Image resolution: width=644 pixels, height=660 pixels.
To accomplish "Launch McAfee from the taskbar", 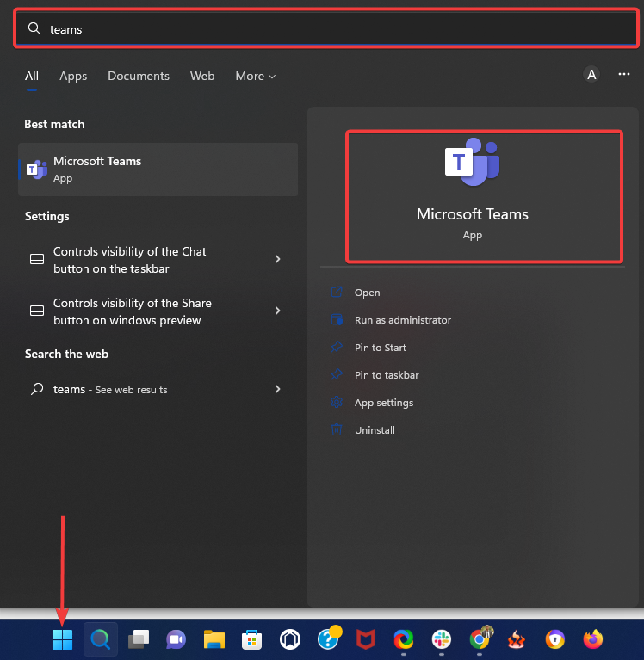I will (366, 639).
